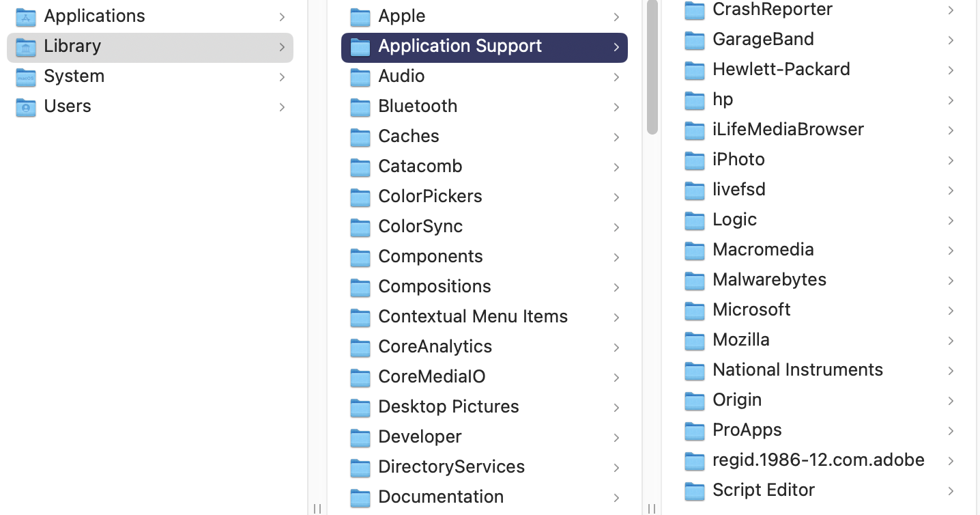Click the Bluetooth folder icon
The width and height of the screenshot is (980, 515).
[360, 107]
